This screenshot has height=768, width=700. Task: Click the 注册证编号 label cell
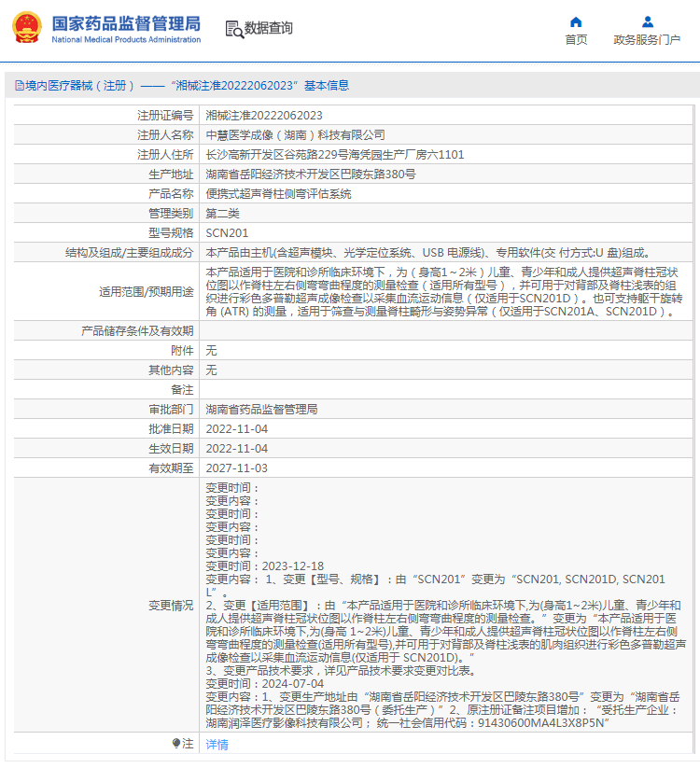tap(105, 116)
